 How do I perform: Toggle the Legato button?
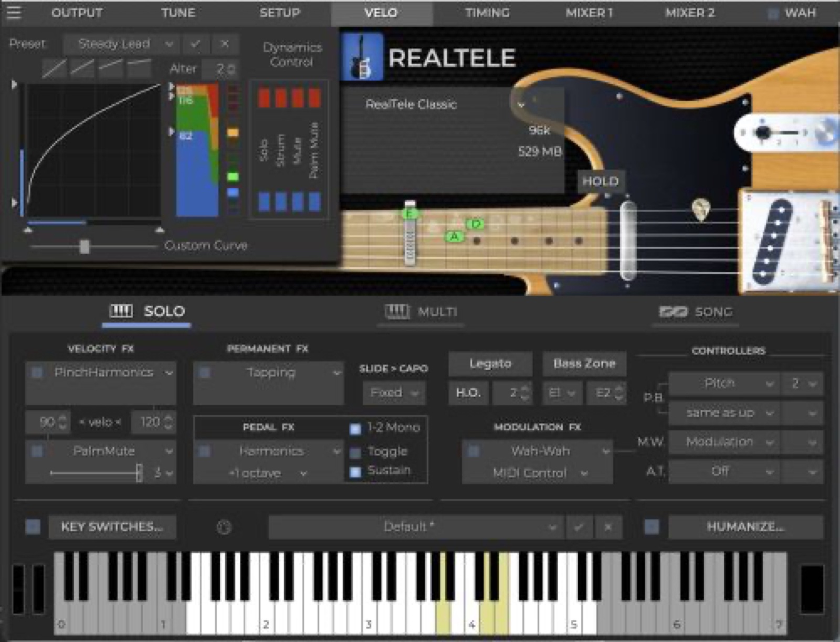click(x=490, y=364)
